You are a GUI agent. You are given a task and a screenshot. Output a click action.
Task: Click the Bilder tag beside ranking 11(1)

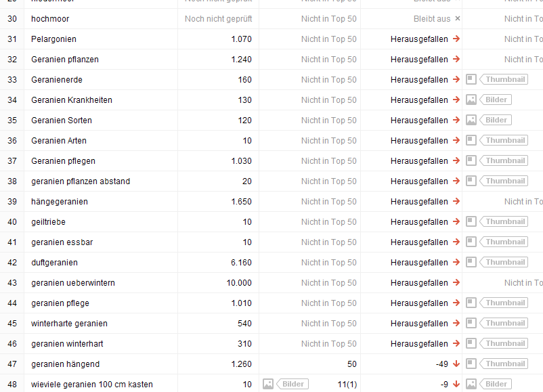pyautogui.click(x=292, y=384)
